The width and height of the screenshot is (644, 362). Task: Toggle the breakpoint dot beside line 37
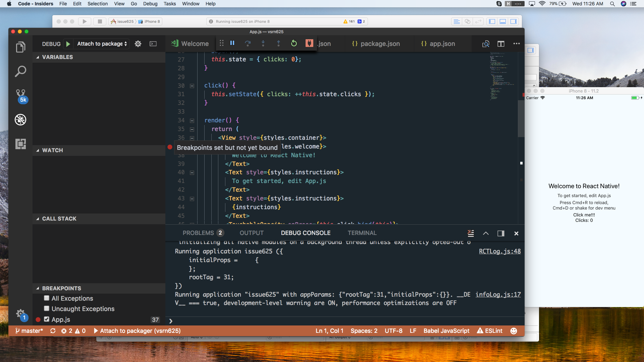pos(170,147)
